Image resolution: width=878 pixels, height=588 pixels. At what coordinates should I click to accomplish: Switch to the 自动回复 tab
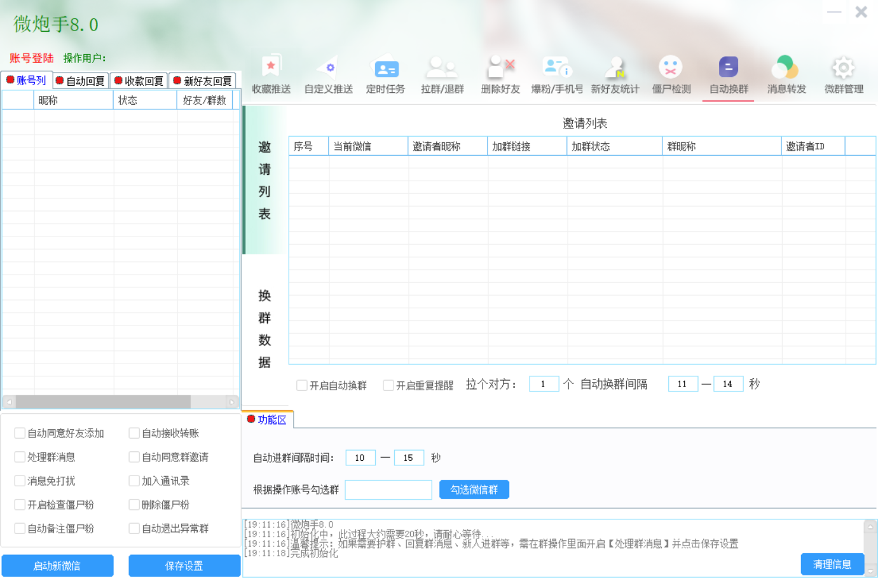pos(80,81)
